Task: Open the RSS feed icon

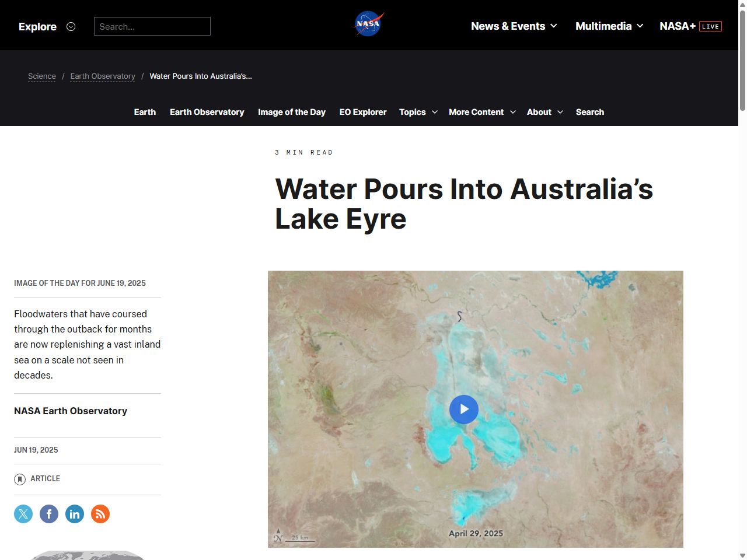Action: [100, 514]
